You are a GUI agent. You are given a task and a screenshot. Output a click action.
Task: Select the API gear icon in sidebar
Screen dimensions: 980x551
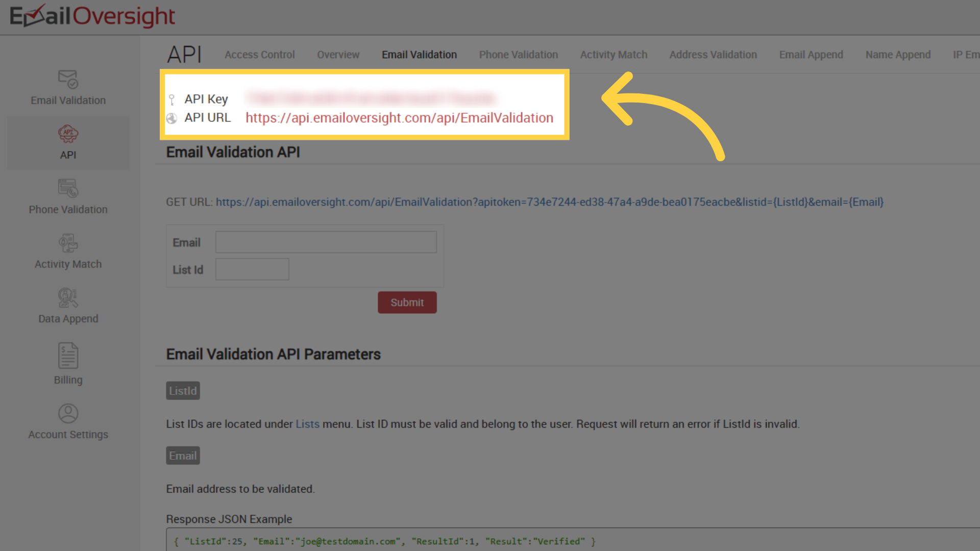68,134
